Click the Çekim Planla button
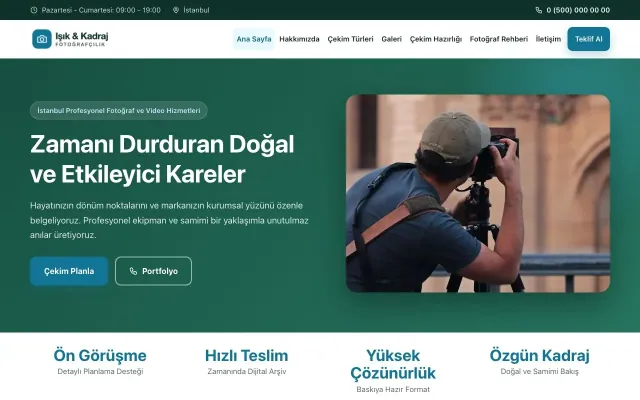Viewport: 640px width, 400px height. 69,271
